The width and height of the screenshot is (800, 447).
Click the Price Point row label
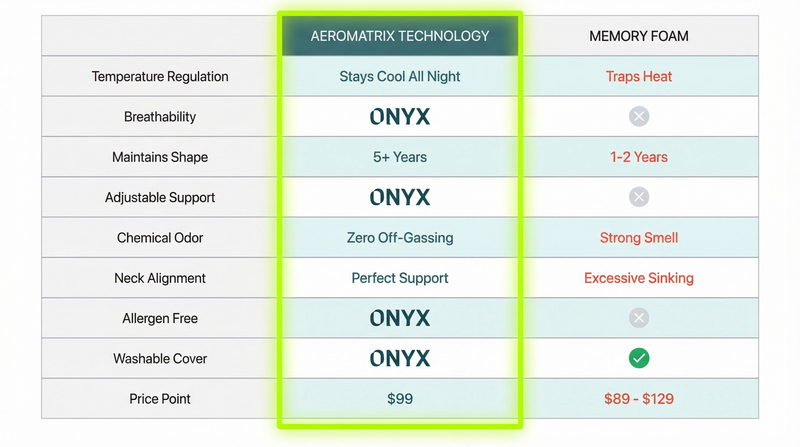point(160,399)
